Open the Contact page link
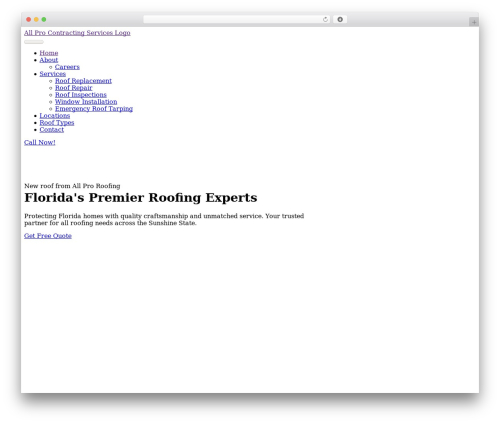The height and width of the screenshot is (423, 500). click(52, 130)
